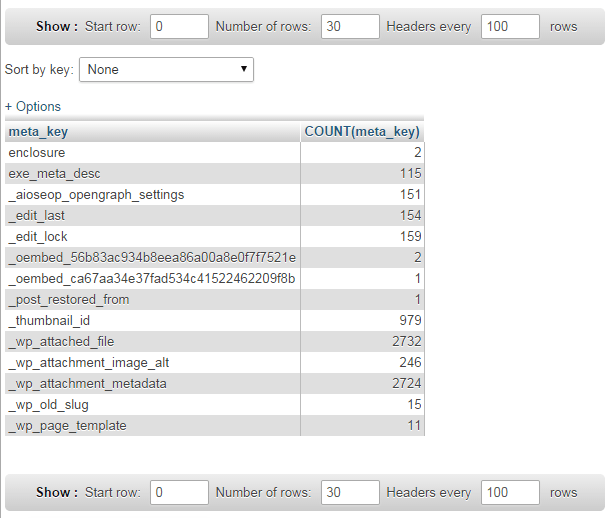Click bottom Start row input field

point(179,492)
